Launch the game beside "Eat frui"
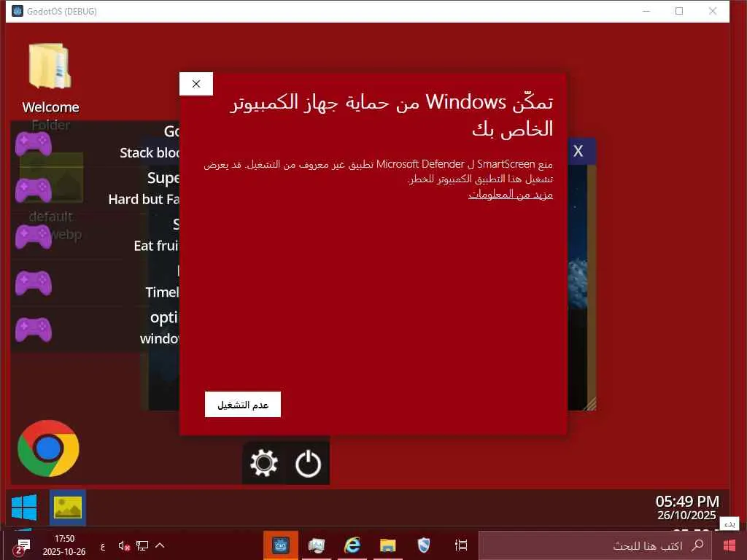Screen dimensions: 747x560 coord(34,237)
